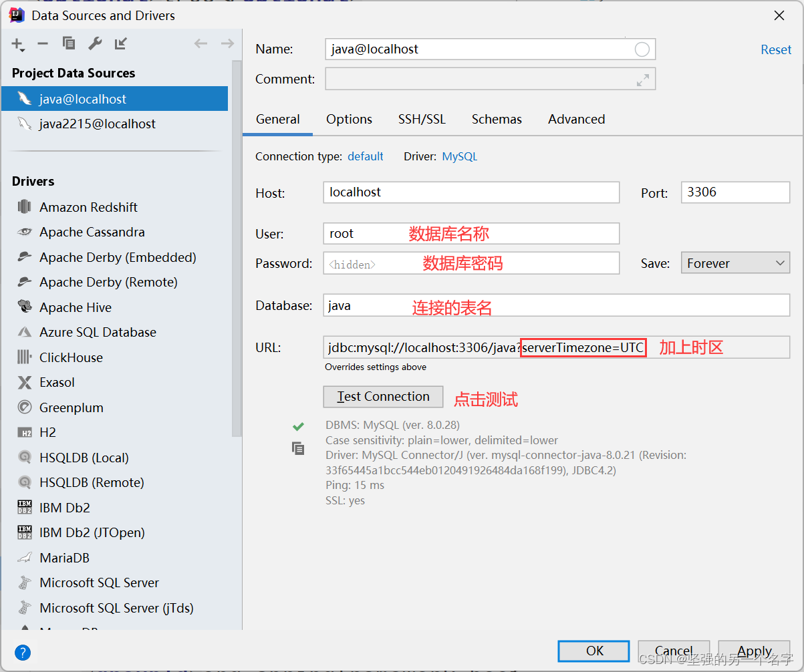The image size is (804, 672).
Task: Click into the User field
Action: 471,234
